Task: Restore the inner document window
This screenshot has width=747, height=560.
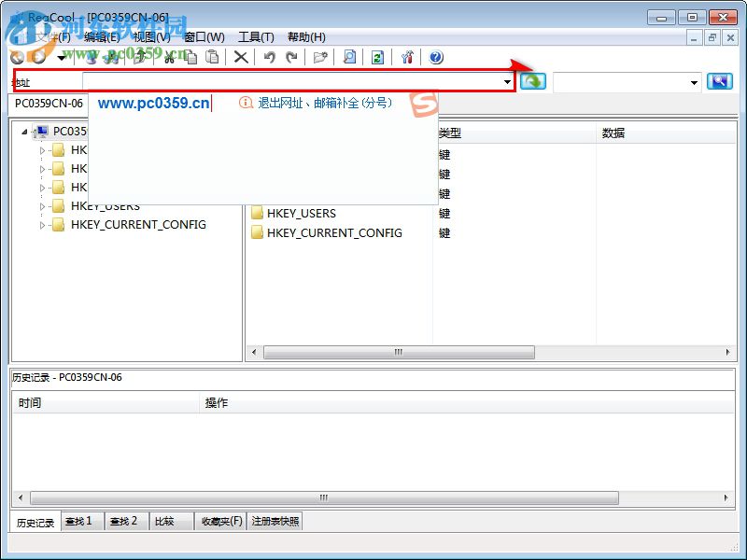Action: (x=712, y=37)
